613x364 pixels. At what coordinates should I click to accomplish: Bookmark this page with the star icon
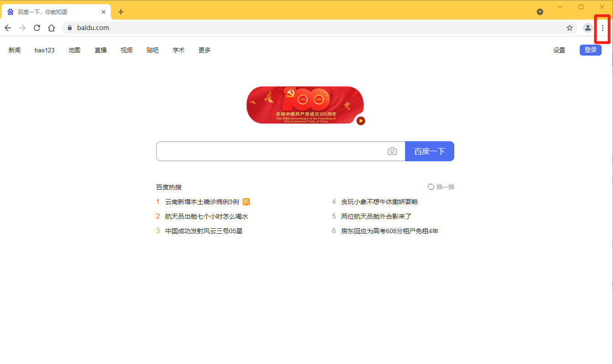[570, 28]
